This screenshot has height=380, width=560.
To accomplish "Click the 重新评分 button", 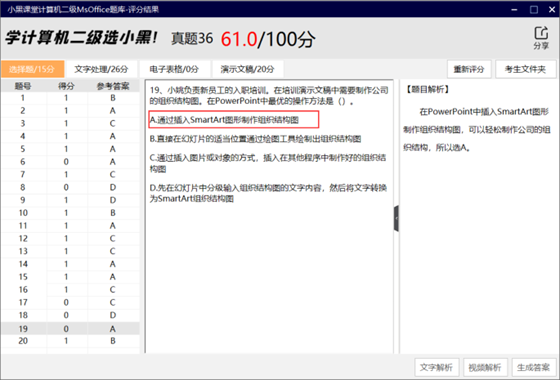I will tap(469, 69).
